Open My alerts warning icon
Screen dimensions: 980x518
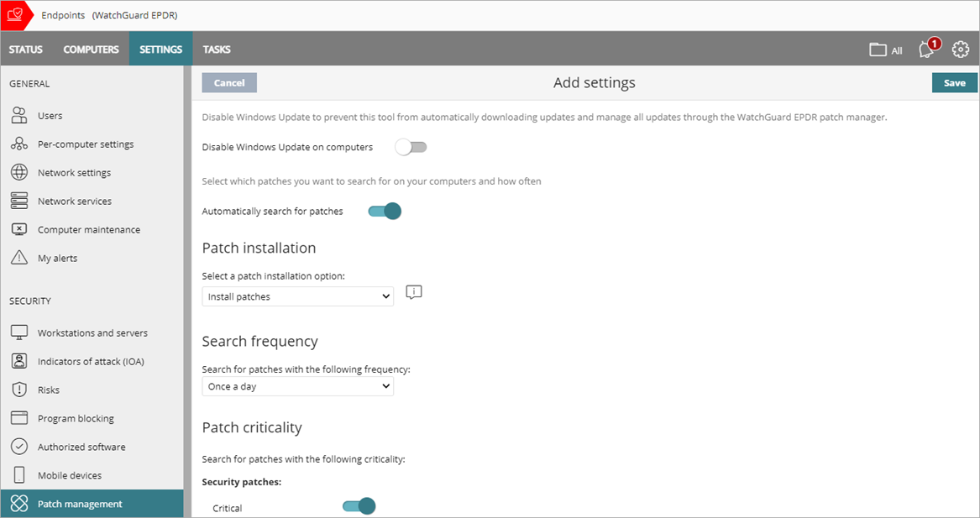pos(18,257)
